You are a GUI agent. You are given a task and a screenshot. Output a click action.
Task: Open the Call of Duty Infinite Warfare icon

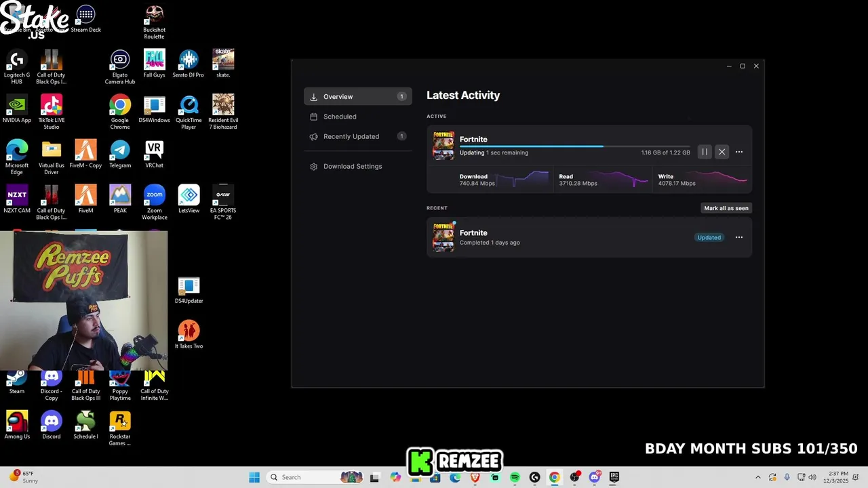point(154,386)
